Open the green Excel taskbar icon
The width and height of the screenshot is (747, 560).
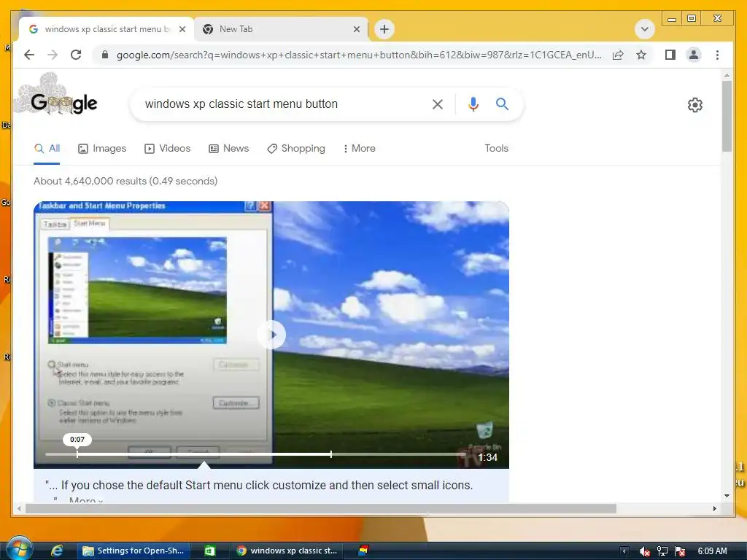click(209, 551)
